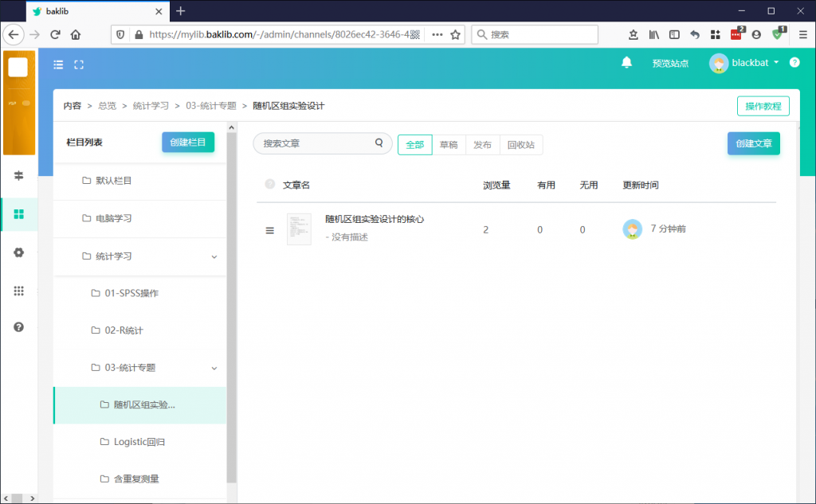Screen dimensions: 816x504
Task: Click the 创建文章 button
Action: tap(753, 143)
